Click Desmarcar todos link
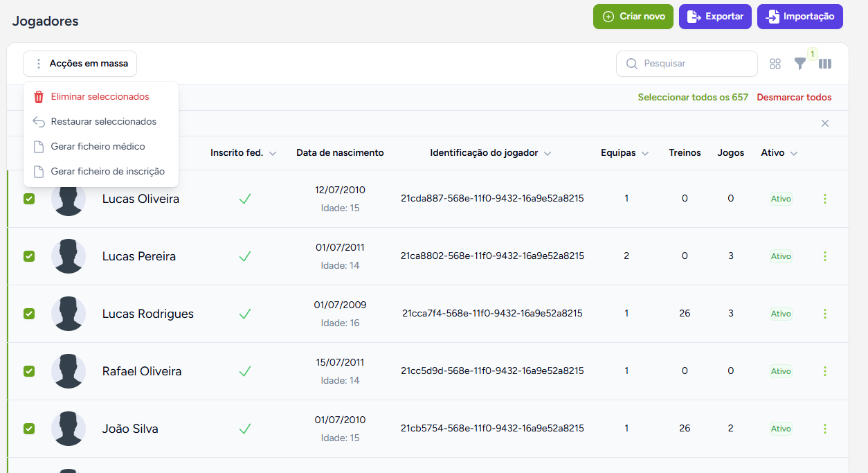The image size is (868, 473). (795, 98)
